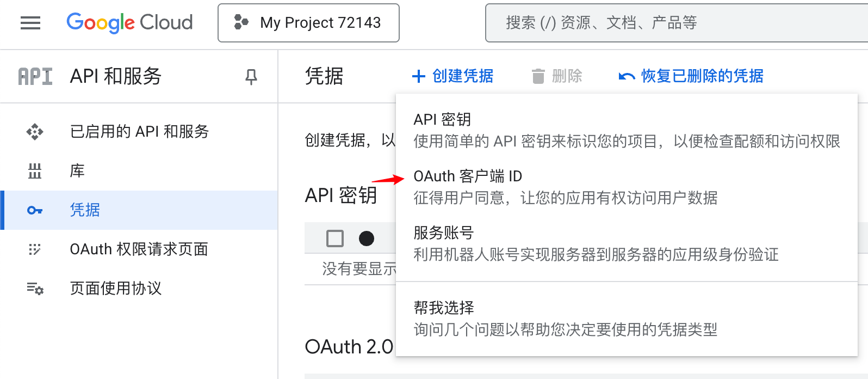Click the trash can icon
This screenshot has width=868, height=379.
point(538,76)
